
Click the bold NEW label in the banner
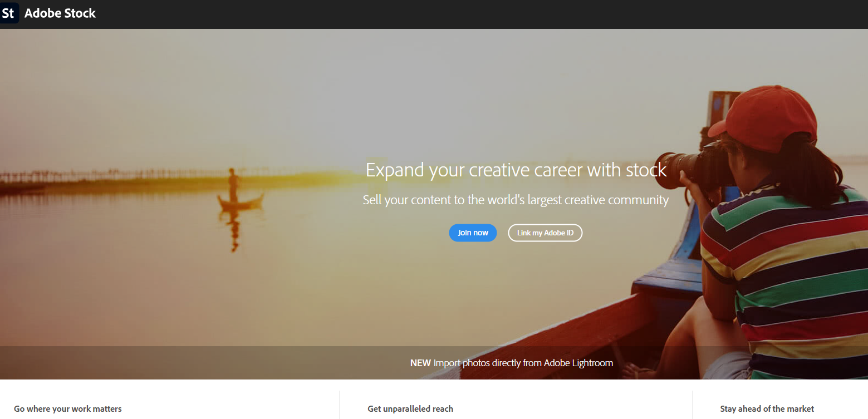(x=420, y=363)
